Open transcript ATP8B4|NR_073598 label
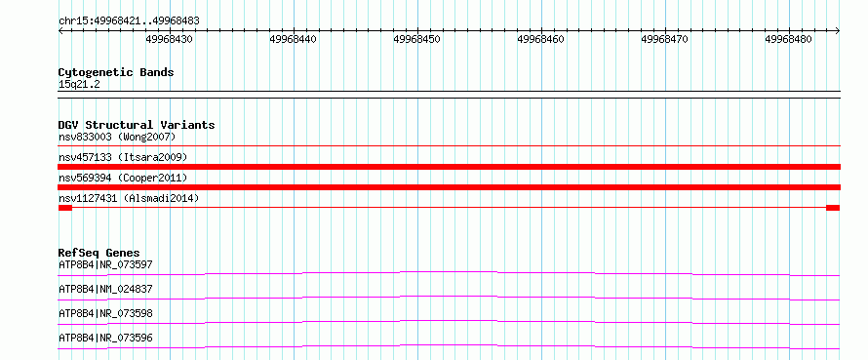This screenshot has height=360, width=868. pos(105,313)
